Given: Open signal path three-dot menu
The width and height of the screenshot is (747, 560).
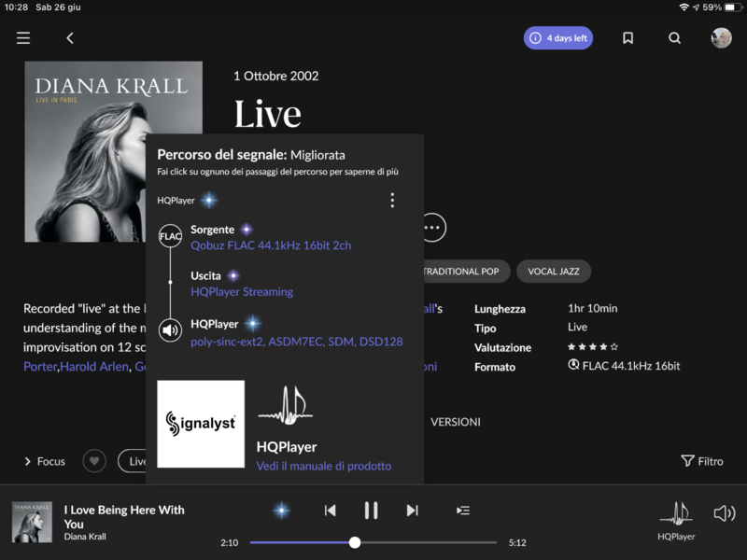Looking at the screenshot, I should pyautogui.click(x=392, y=201).
